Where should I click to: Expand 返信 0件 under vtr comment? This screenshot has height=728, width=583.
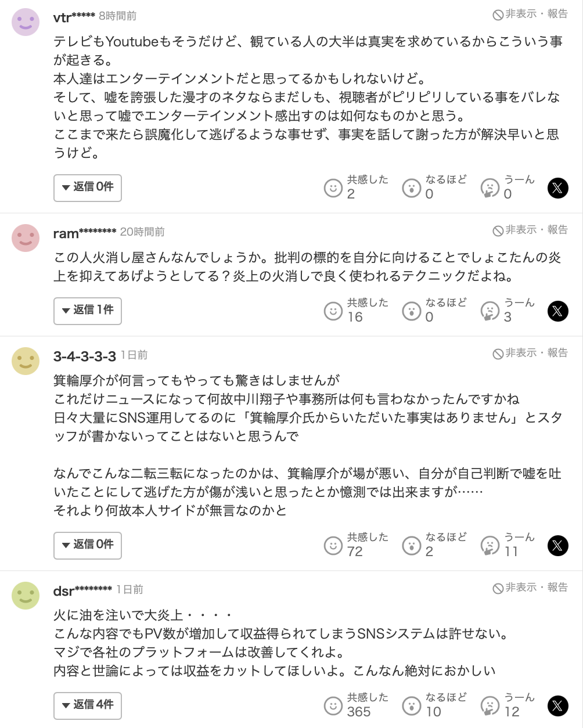(x=88, y=188)
